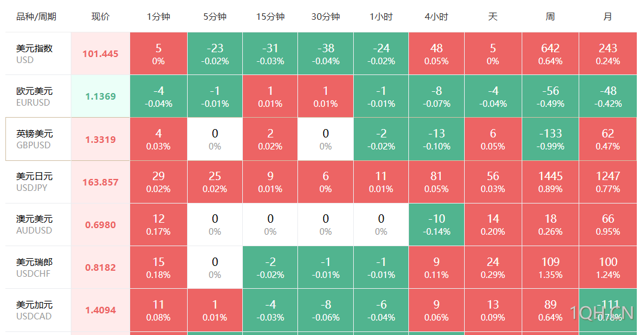Click USDCHF weekly cell showing 109
Viewport: 644px width, 335px height.
pyautogui.click(x=550, y=268)
